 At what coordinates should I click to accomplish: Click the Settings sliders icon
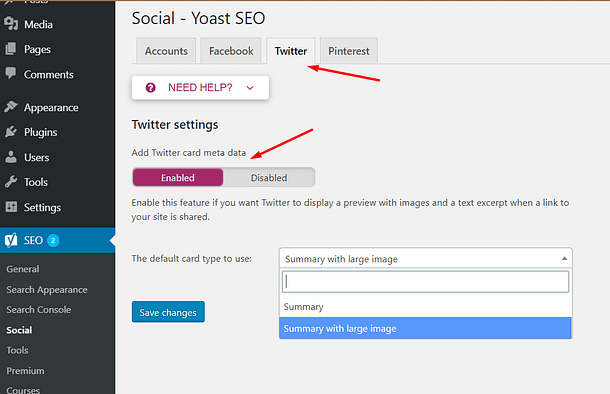coord(11,207)
